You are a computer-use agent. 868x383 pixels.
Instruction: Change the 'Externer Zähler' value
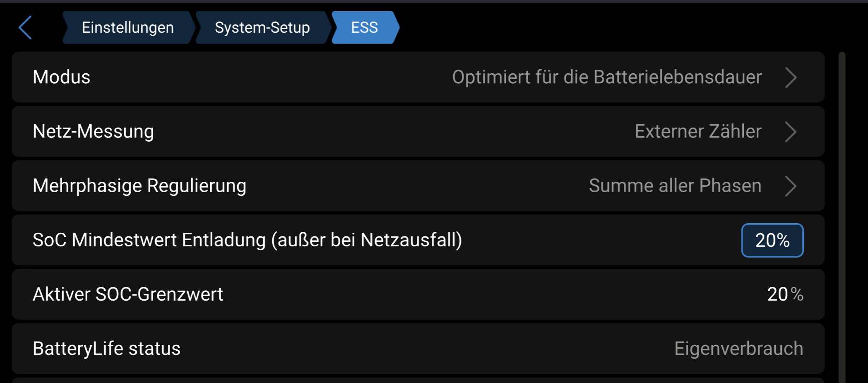click(x=698, y=132)
